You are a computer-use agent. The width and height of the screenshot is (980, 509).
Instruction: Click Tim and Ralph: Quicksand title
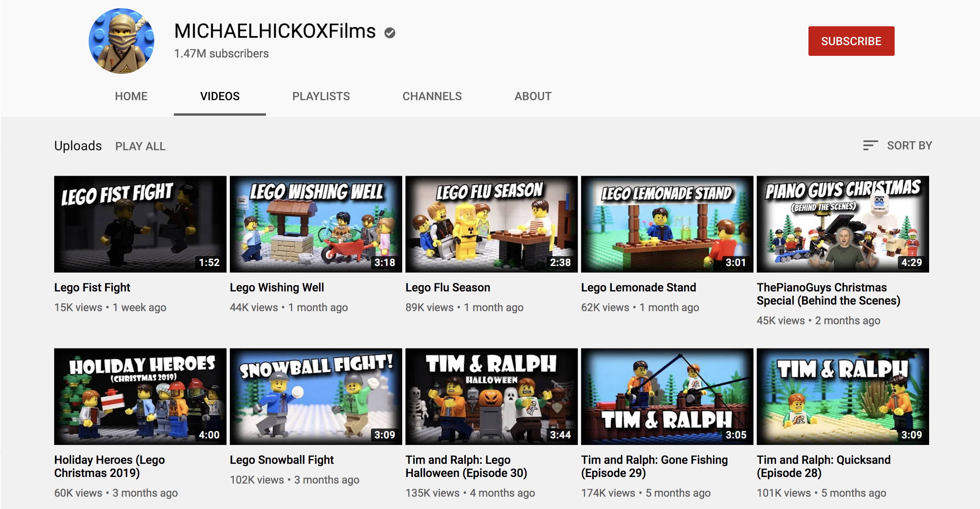[824, 466]
